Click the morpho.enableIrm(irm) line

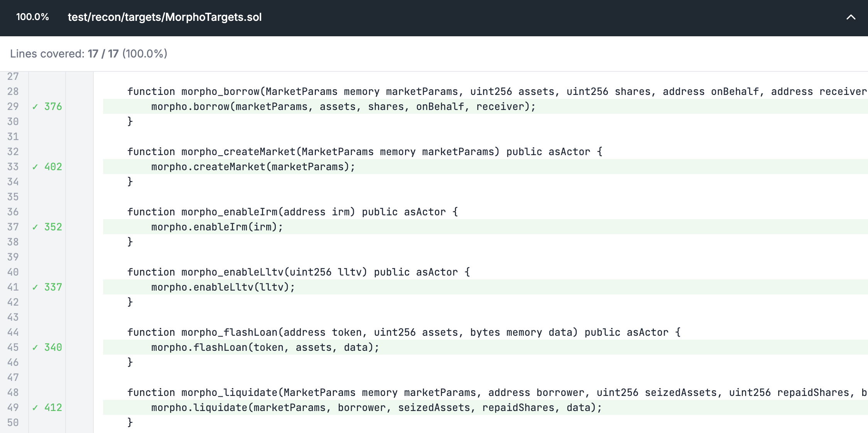[x=217, y=227]
